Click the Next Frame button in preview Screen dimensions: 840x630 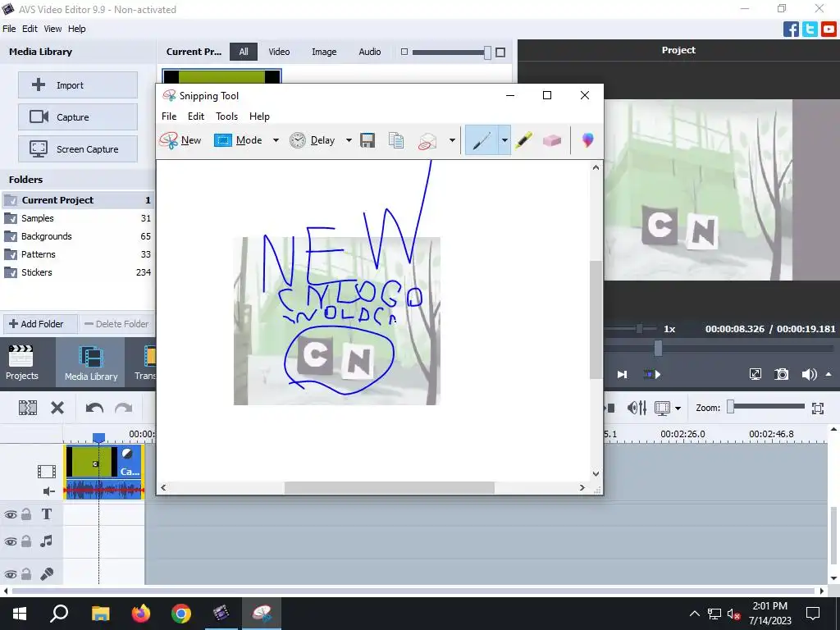tap(622, 374)
